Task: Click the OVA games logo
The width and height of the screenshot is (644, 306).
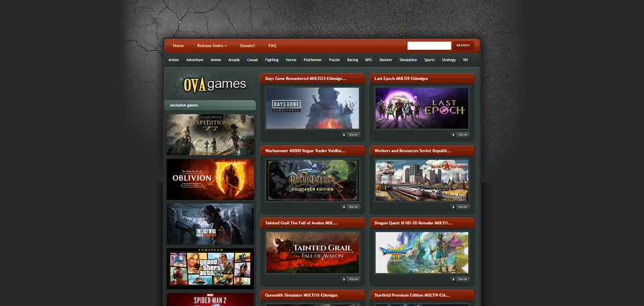Action: click(214, 84)
